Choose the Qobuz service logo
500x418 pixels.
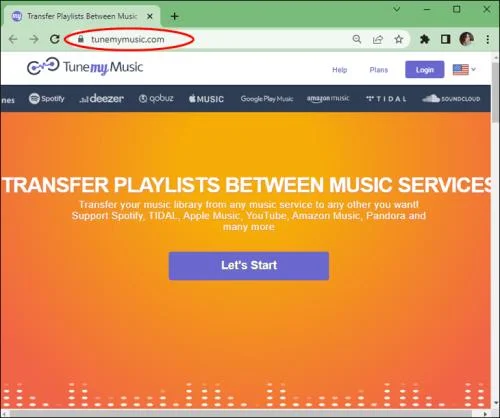coord(156,98)
